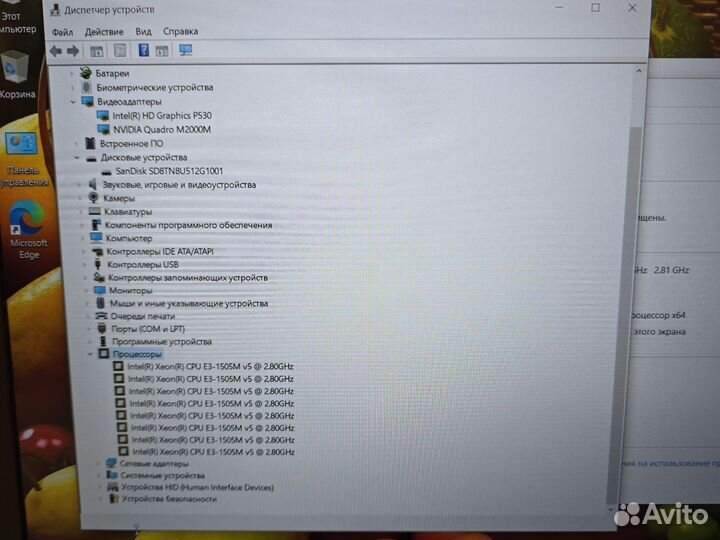Select the last Xeon E3-1505M v5 processor entry
Viewport: 720px width, 540px height.
click(x=214, y=452)
